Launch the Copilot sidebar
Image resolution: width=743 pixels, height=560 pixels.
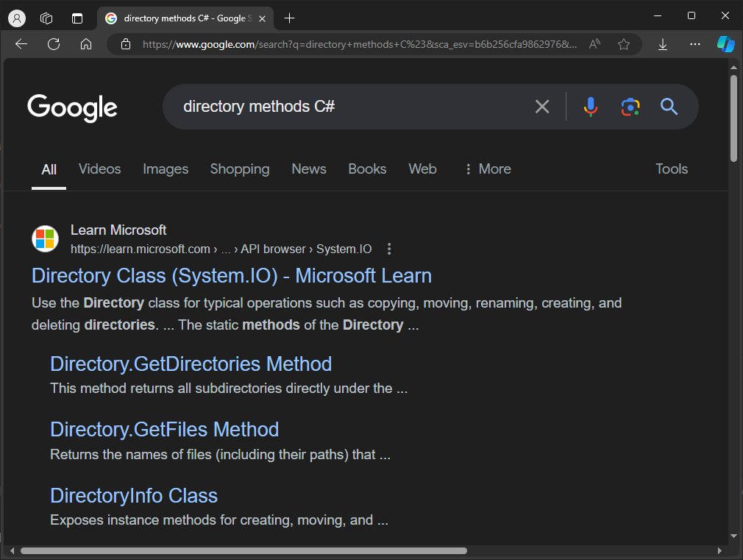point(725,45)
